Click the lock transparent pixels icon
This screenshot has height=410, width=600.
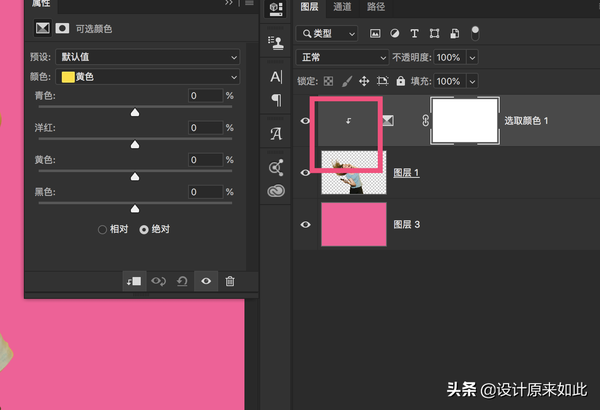328,81
